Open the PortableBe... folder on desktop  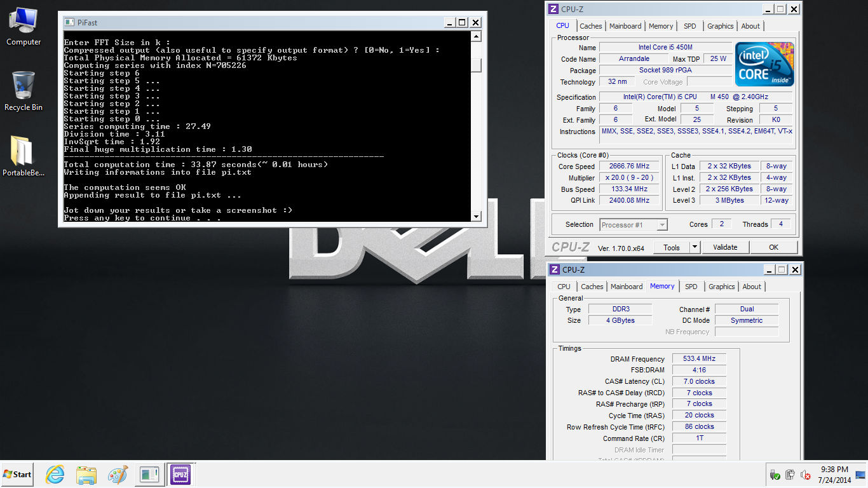(24, 156)
